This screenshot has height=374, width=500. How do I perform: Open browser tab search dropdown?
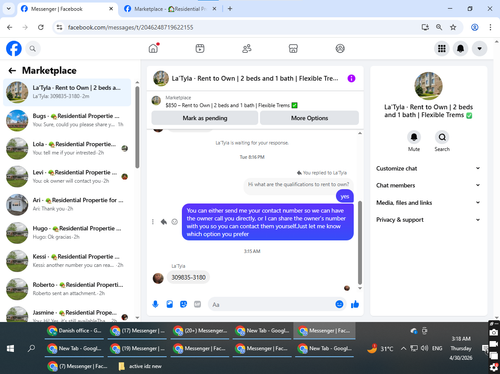coord(9,9)
